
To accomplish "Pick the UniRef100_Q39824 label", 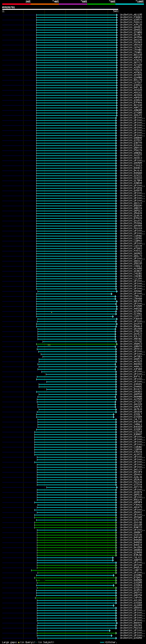I will (131, 100).
